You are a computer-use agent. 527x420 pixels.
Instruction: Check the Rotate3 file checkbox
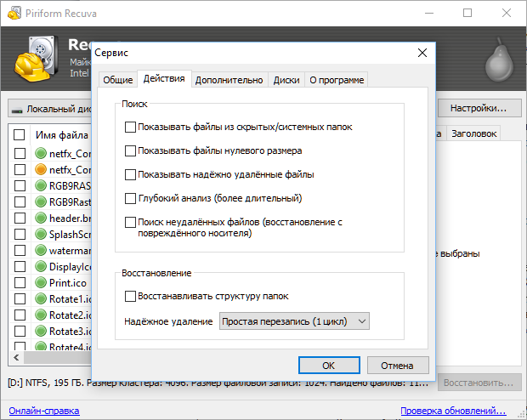tap(20, 331)
